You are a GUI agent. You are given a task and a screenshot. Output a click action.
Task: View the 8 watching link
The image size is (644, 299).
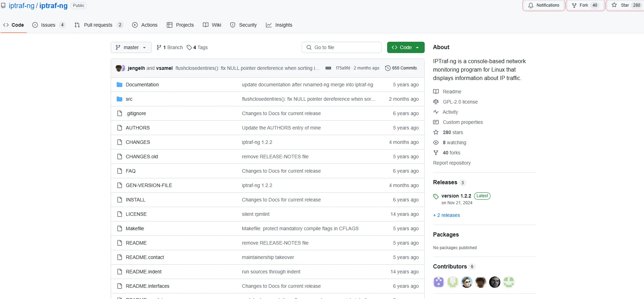pos(454,142)
